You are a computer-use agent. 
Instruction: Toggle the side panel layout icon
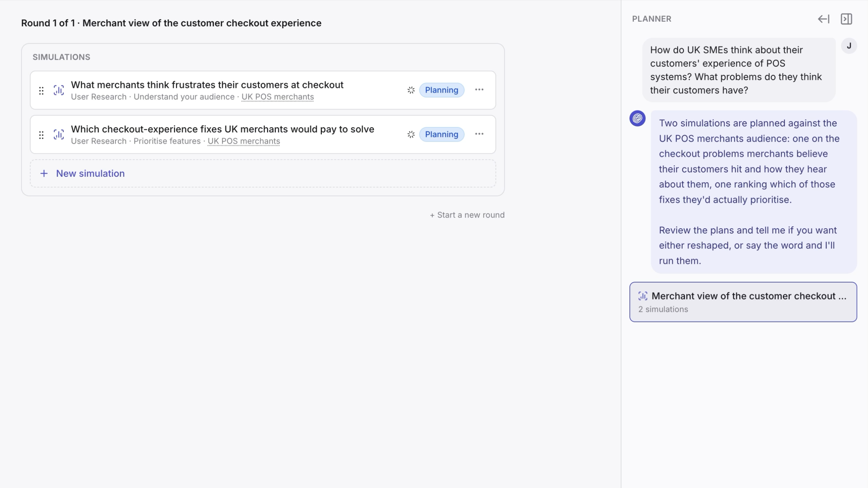tap(846, 19)
